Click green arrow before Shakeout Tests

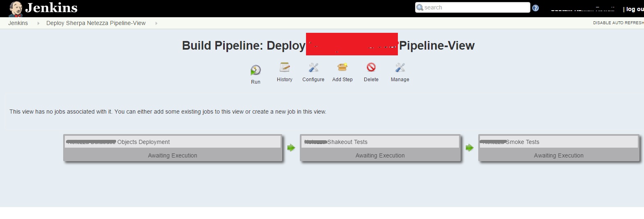(x=291, y=148)
